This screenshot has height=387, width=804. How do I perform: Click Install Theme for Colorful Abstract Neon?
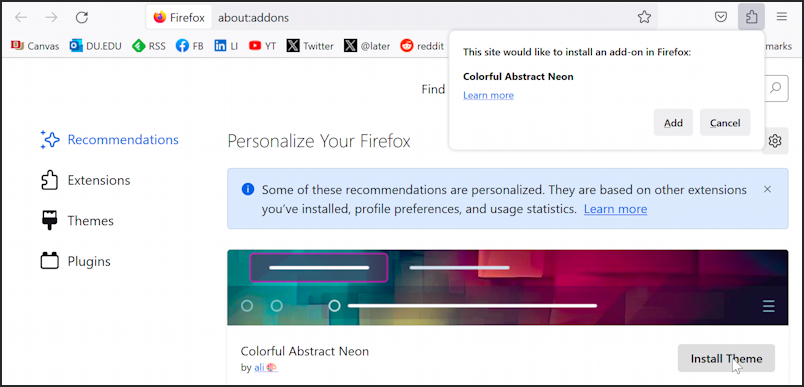(726, 358)
